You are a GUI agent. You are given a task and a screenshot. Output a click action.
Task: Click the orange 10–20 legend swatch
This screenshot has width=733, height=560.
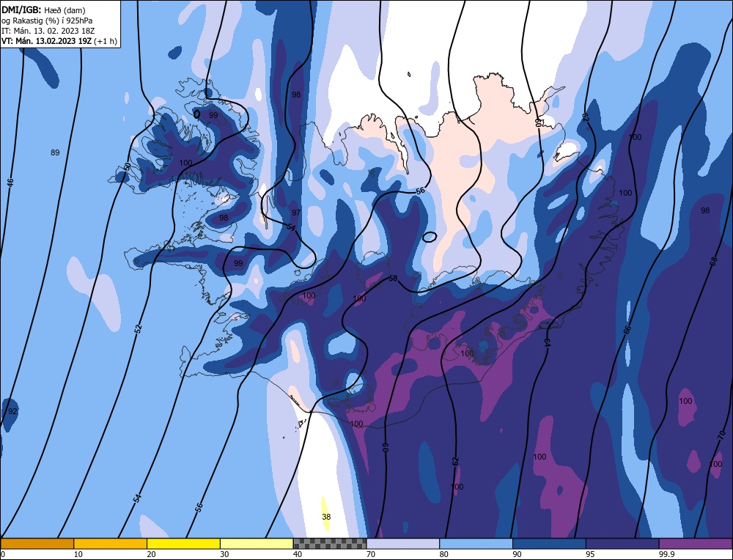tap(111, 543)
